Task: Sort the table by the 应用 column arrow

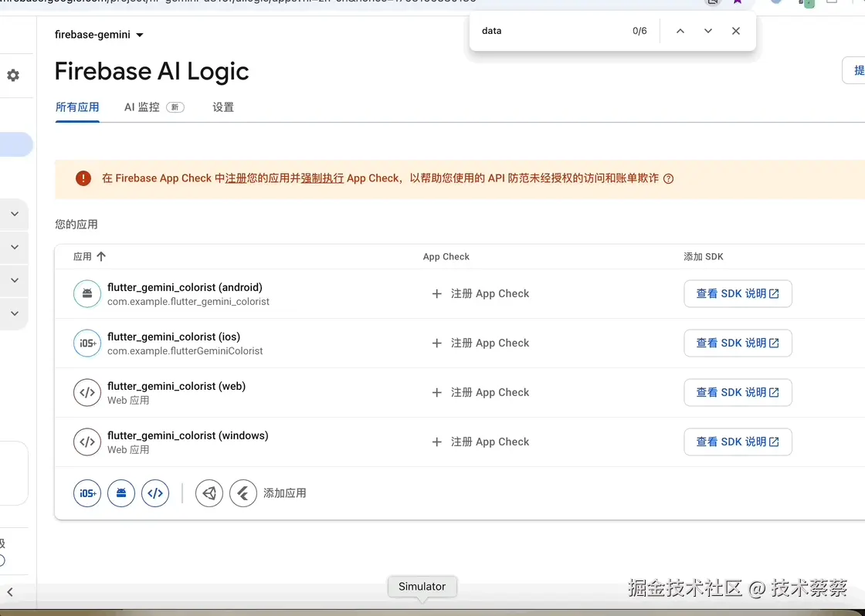Action: [101, 256]
